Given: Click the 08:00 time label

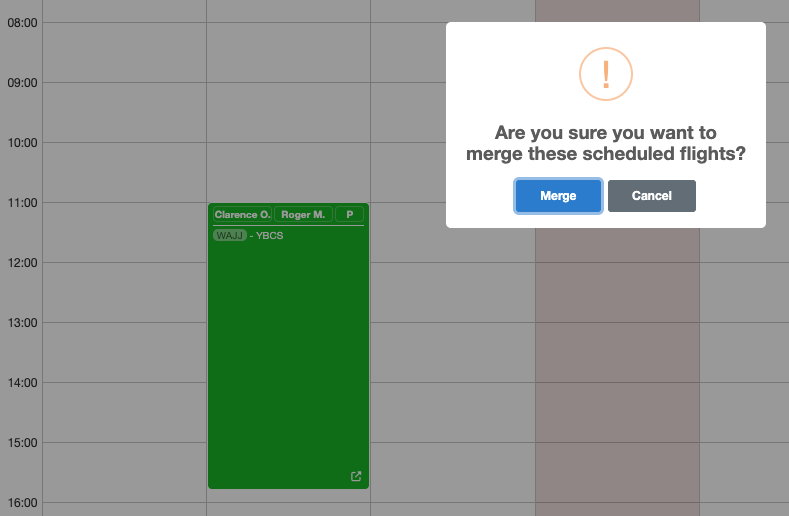Looking at the screenshot, I should (21, 22).
